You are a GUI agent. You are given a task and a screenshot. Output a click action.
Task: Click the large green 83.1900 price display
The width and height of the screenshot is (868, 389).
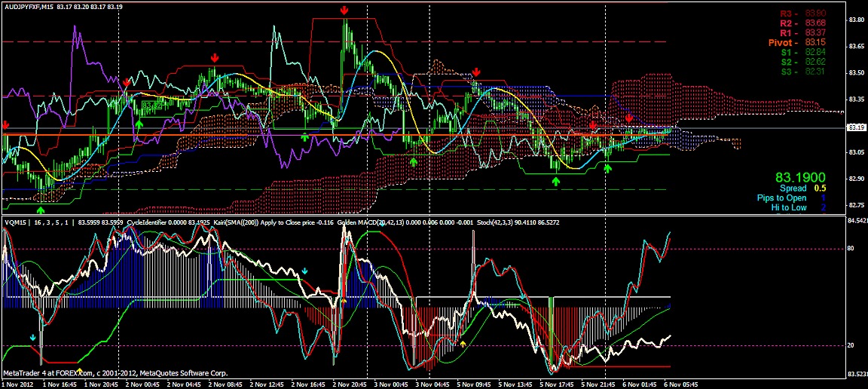point(802,176)
